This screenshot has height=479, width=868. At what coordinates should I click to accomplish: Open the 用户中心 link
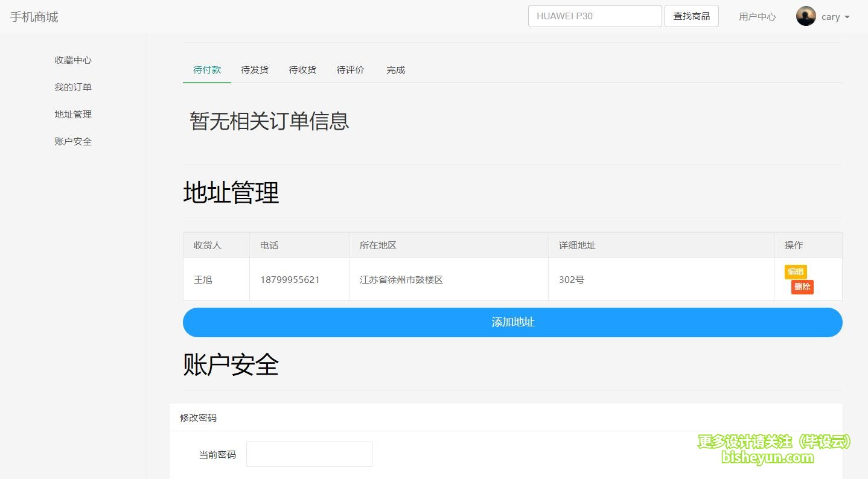[757, 17]
